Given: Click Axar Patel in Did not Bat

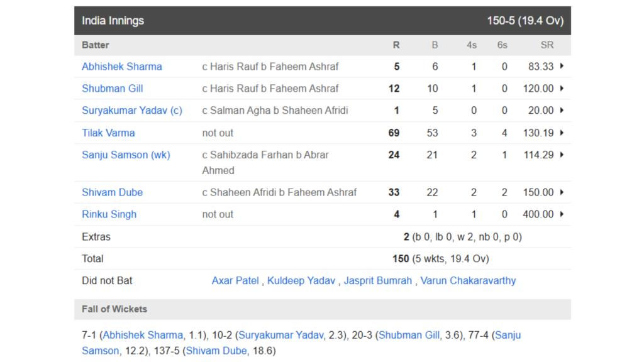Looking at the screenshot, I should tap(235, 281).
